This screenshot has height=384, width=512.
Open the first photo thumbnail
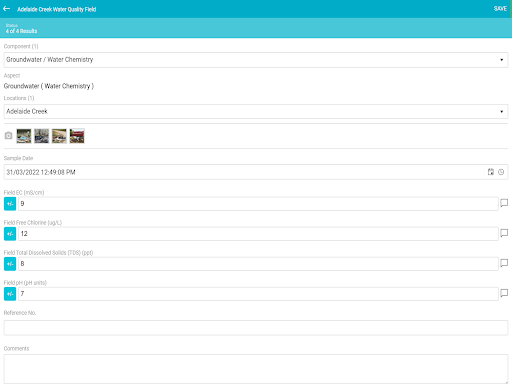(24, 136)
